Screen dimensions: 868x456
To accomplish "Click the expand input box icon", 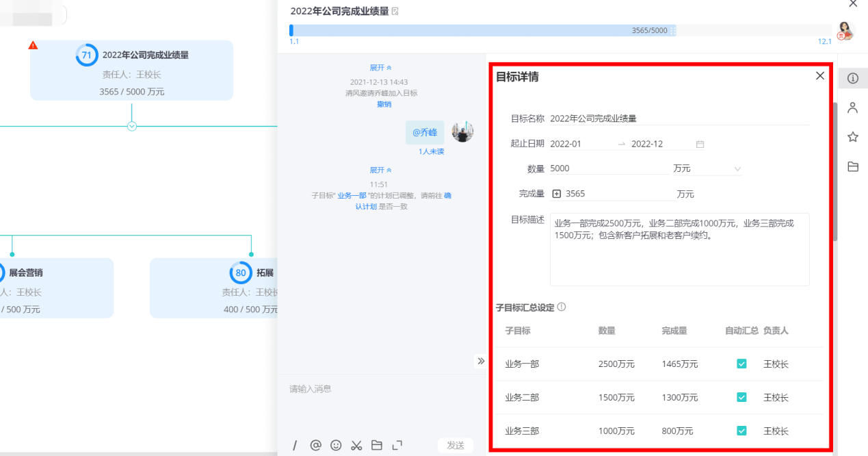I will (397, 445).
